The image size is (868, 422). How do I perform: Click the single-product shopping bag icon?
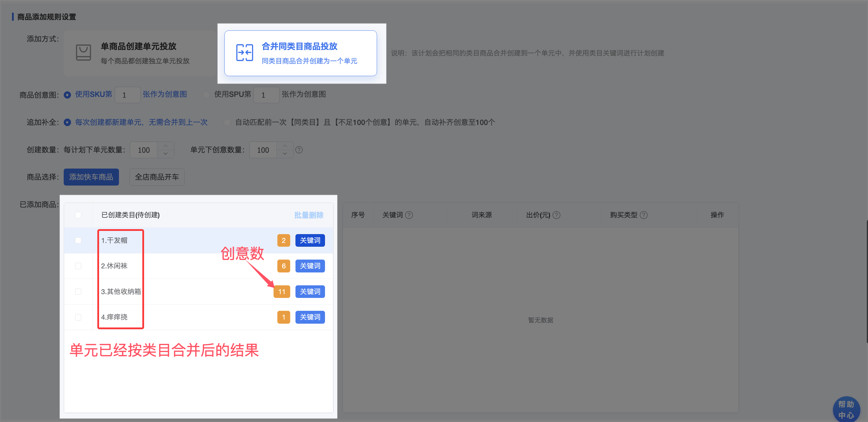point(83,53)
